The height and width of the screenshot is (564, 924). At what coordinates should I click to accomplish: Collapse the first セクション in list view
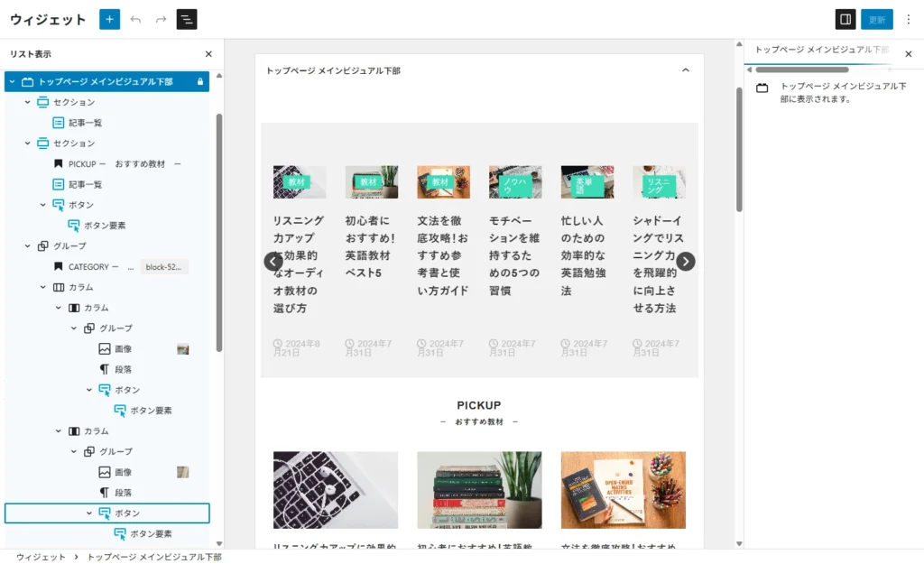point(27,102)
